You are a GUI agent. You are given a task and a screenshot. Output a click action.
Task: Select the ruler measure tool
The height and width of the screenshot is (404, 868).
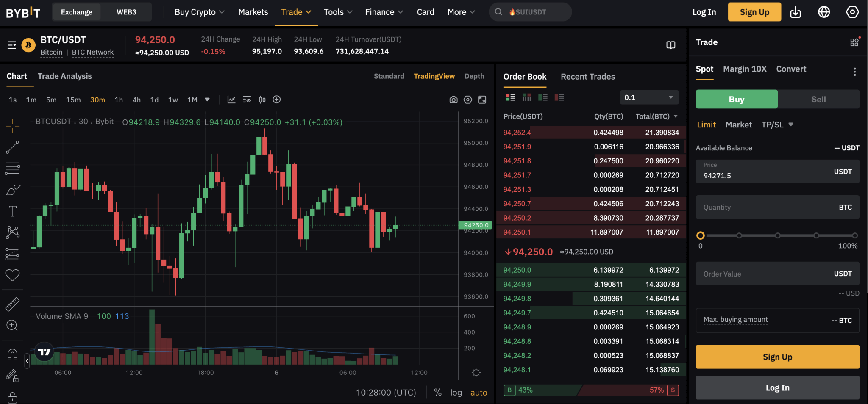12,304
